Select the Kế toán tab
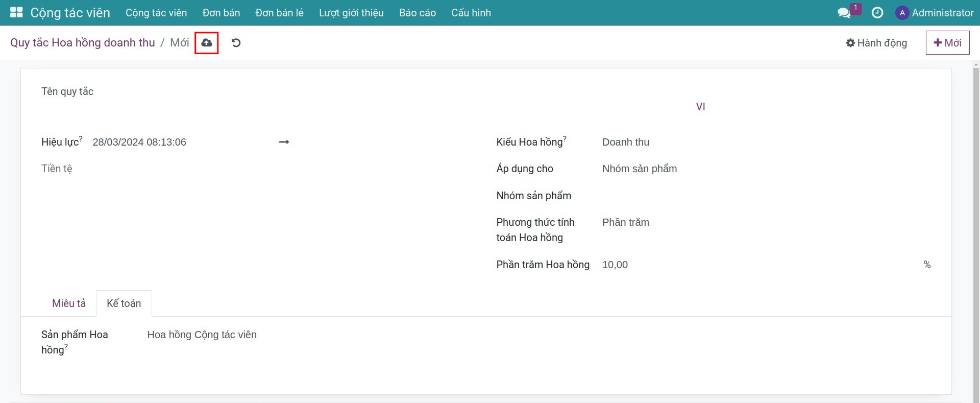The image size is (980, 403). click(124, 303)
